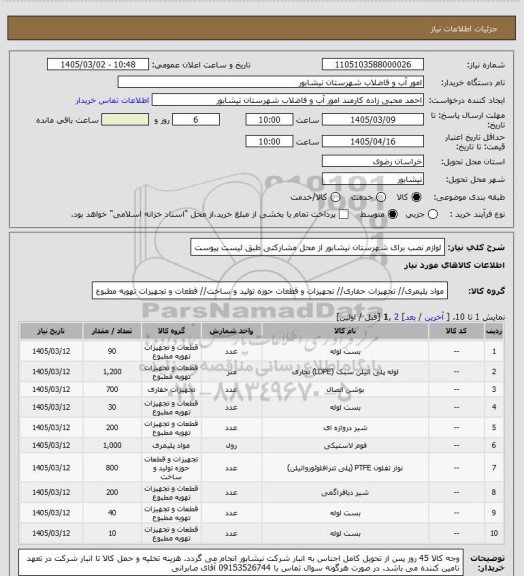
Task: Select the جزیی purchase type radio
Action: (x=433, y=214)
